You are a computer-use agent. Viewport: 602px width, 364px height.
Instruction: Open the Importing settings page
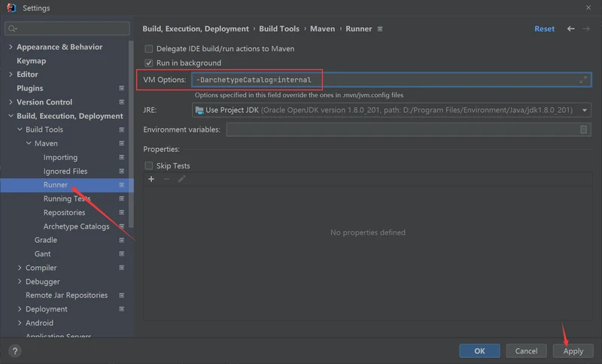click(x=60, y=157)
